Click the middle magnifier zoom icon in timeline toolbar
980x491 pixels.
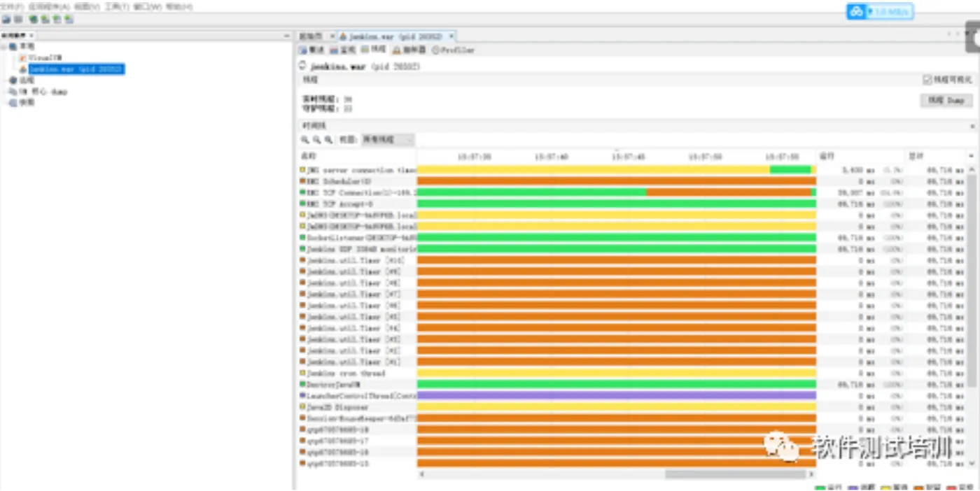316,140
